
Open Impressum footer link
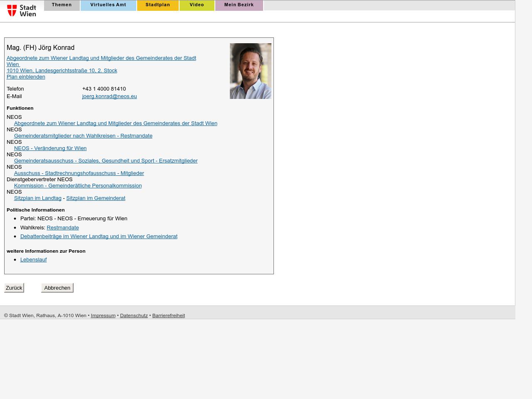point(103,315)
